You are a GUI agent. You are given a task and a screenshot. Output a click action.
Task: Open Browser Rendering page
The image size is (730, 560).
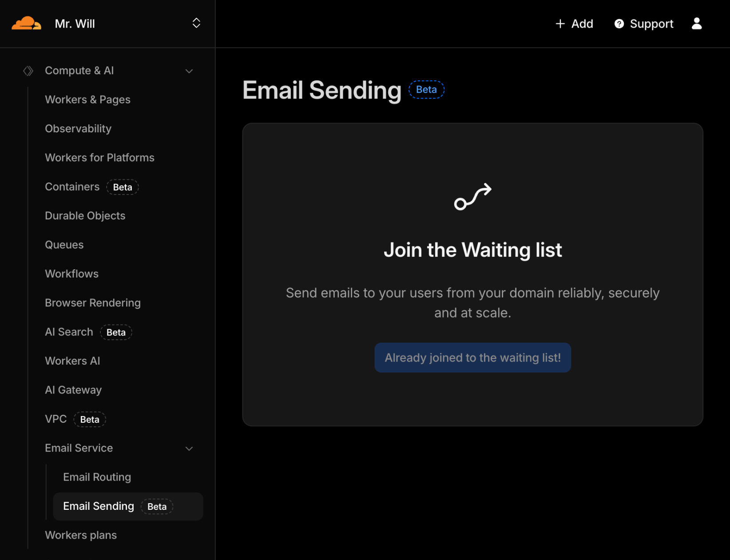click(x=93, y=303)
